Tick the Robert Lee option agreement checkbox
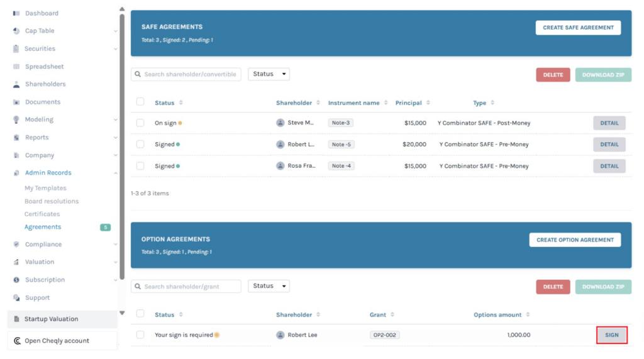This screenshot has height=359, width=644. tap(140, 335)
